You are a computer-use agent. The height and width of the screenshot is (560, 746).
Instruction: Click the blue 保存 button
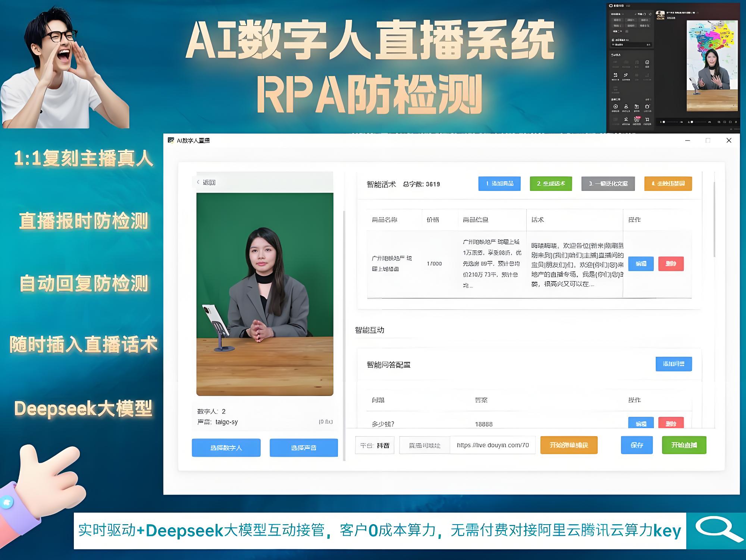tap(637, 445)
